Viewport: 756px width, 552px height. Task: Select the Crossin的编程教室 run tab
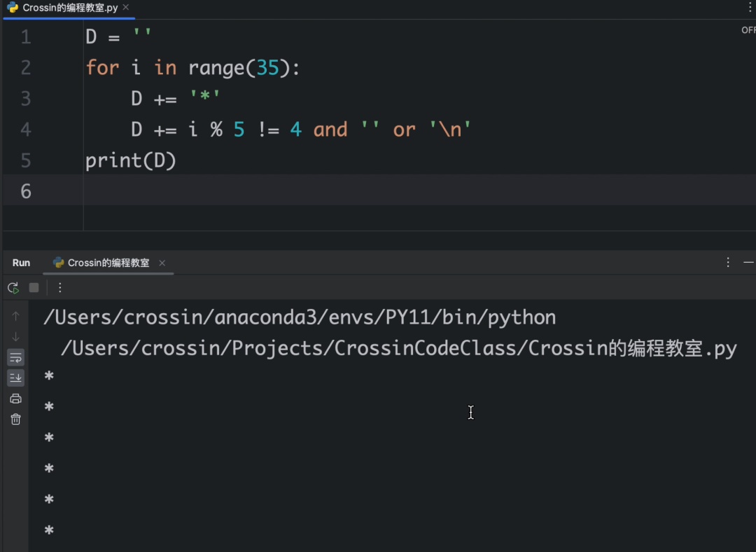[101, 263]
